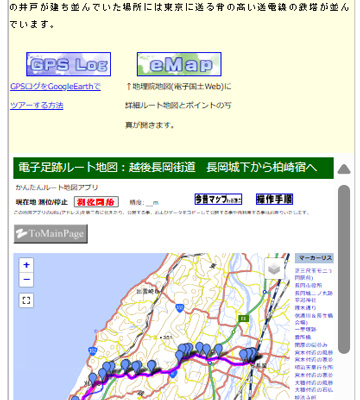Click the ToMainPage button
Image resolution: width=360 pixels, height=400 pixels.
tap(51, 234)
